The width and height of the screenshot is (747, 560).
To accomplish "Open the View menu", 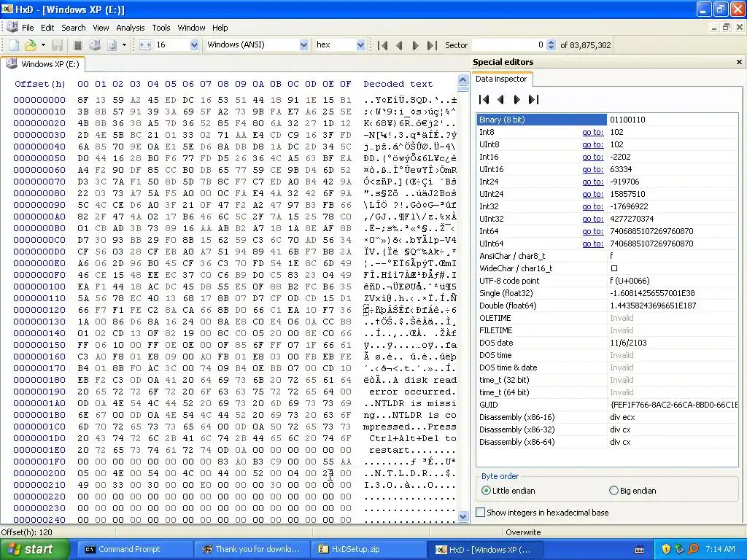I will tap(101, 28).
